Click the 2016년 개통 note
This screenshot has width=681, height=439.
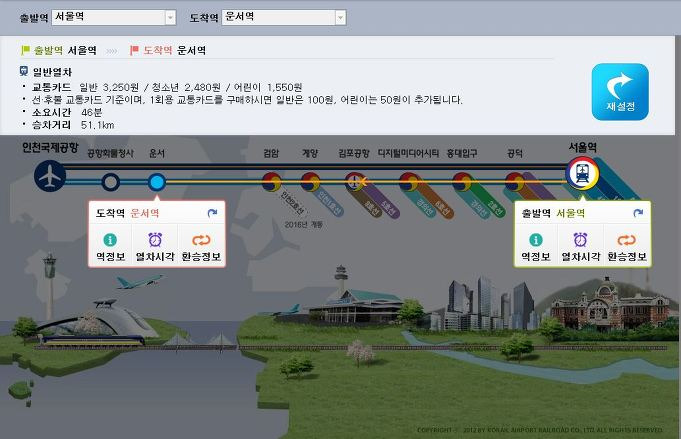pyautogui.click(x=303, y=224)
